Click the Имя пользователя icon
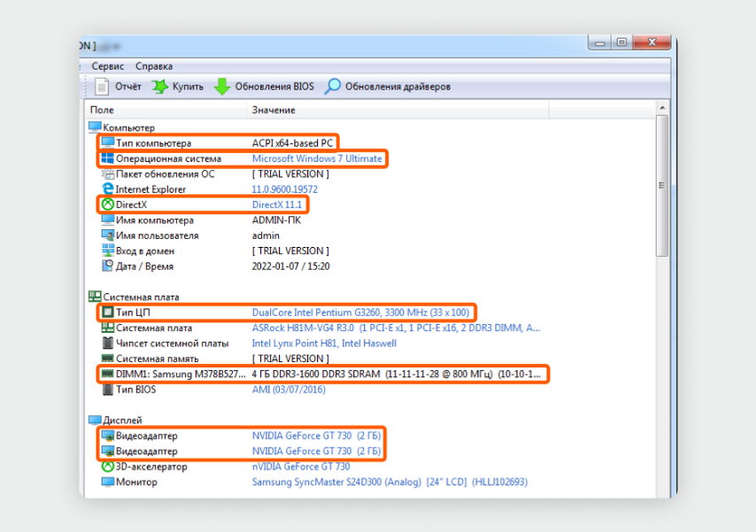The width and height of the screenshot is (756, 532). coord(107,235)
